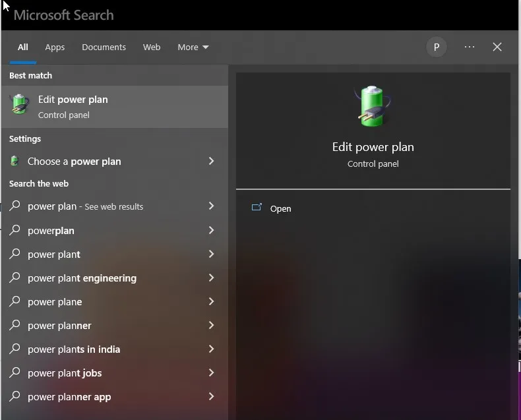Switch to the Web tab
This screenshot has height=420, width=521.
click(152, 47)
